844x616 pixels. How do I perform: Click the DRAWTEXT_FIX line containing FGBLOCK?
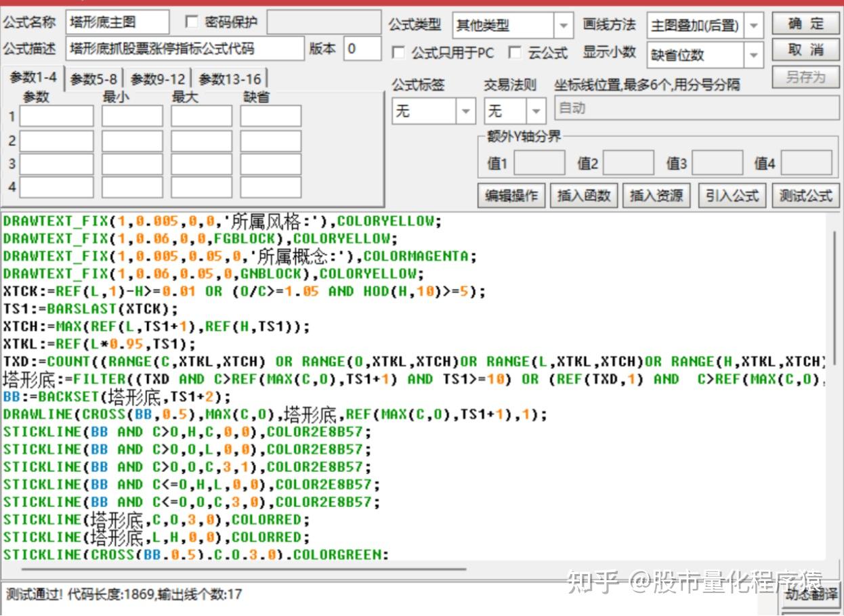(x=201, y=238)
